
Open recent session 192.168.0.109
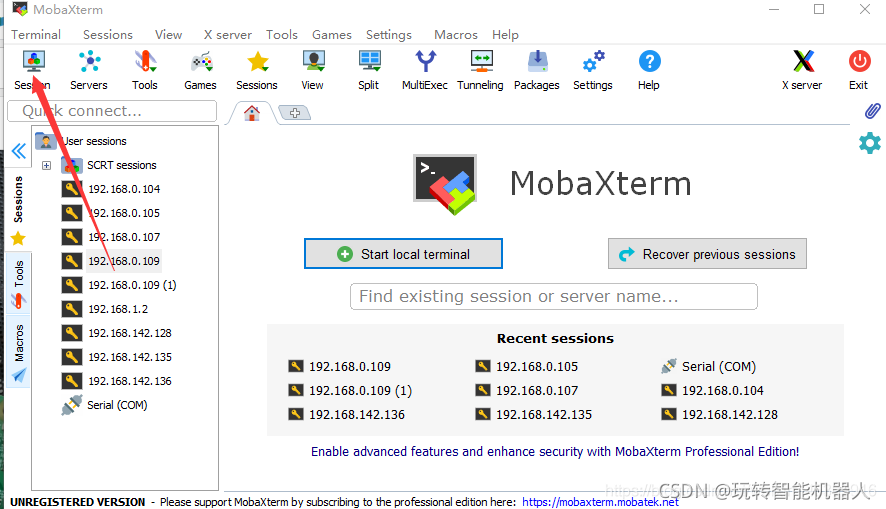[x=340, y=367]
